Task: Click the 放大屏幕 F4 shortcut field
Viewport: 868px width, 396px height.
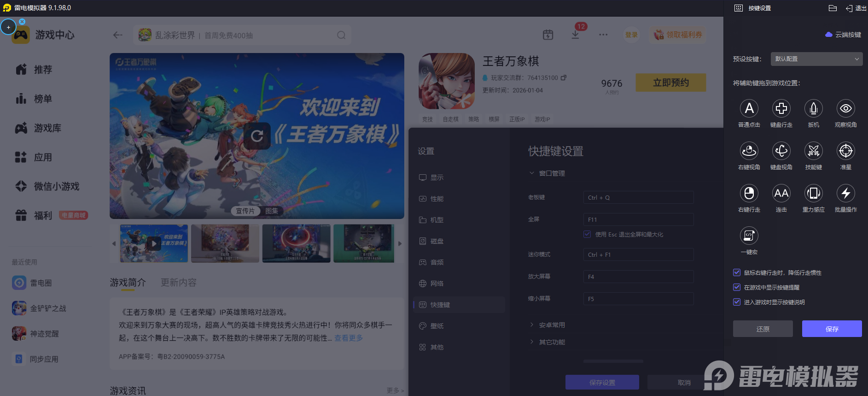Action: [639, 277]
